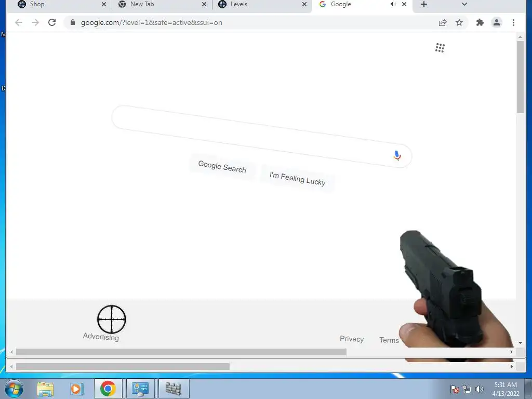The height and width of the screenshot is (399, 532).
Task: Open the Chrome profile avatar
Action: [x=497, y=23]
